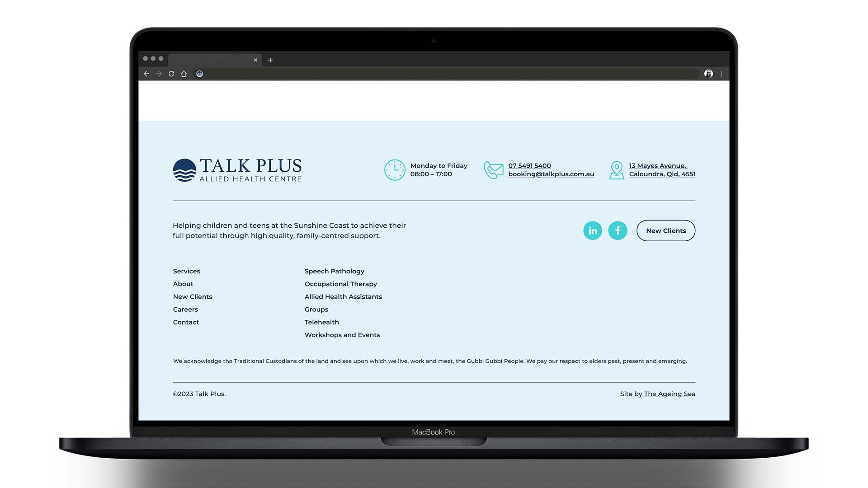Click the Talk Plus Allied Health Centre logo
Viewport: 868px width, 488px height.
coord(237,169)
